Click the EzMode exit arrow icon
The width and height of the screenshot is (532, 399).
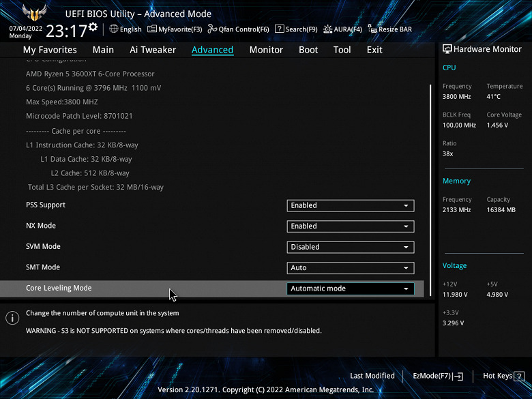point(458,376)
